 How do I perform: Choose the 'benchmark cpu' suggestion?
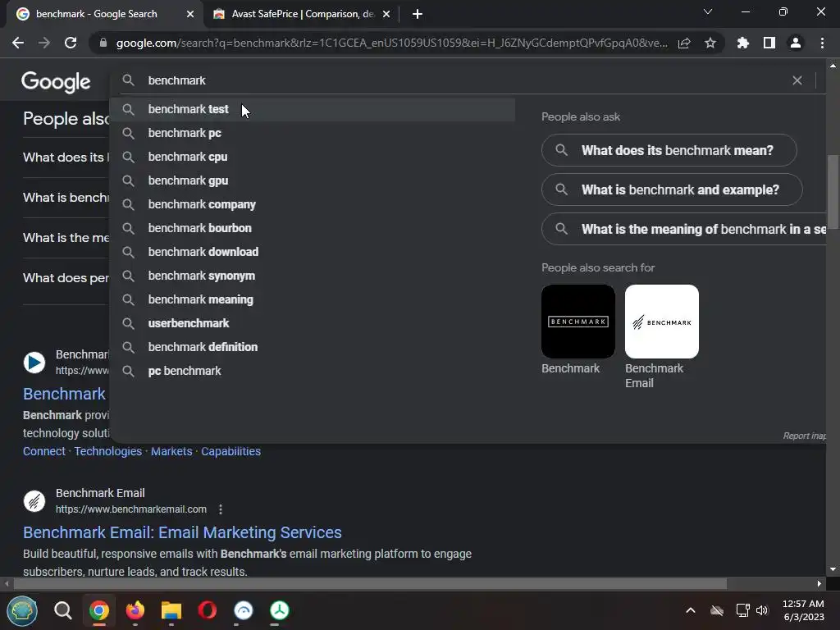point(313,157)
